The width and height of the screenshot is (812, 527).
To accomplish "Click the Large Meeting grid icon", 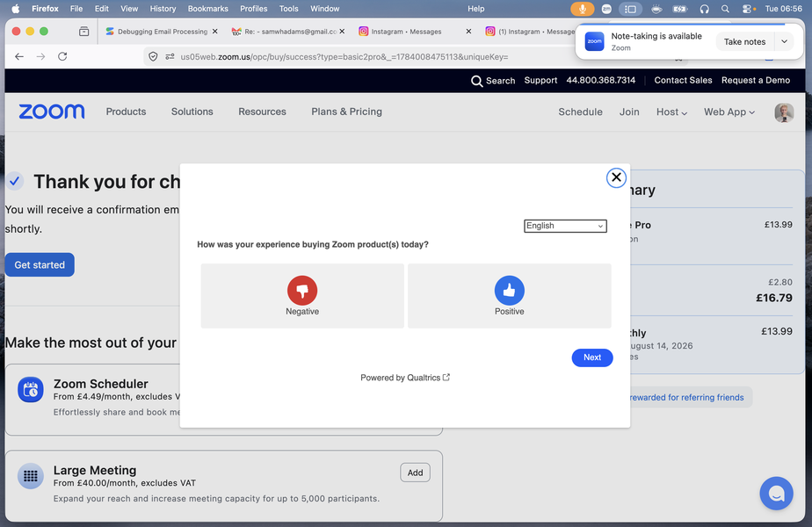I will pos(31,476).
